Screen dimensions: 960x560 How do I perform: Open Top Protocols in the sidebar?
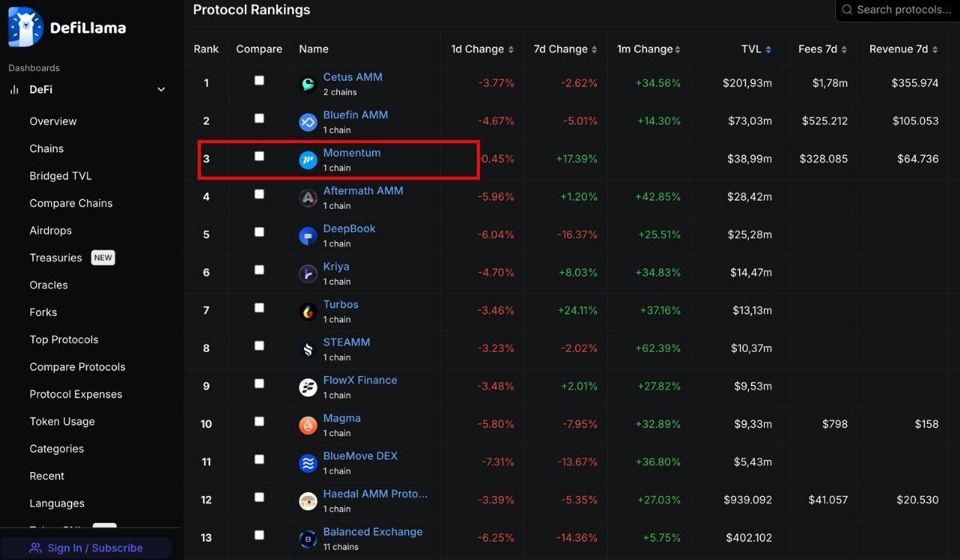[x=64, y=339]
